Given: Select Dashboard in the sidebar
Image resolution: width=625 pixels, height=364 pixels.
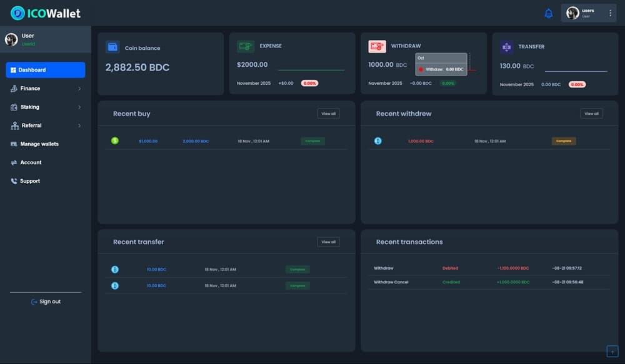Looking at the screenshot, I should pyautogui.click(x=45, y=70).
